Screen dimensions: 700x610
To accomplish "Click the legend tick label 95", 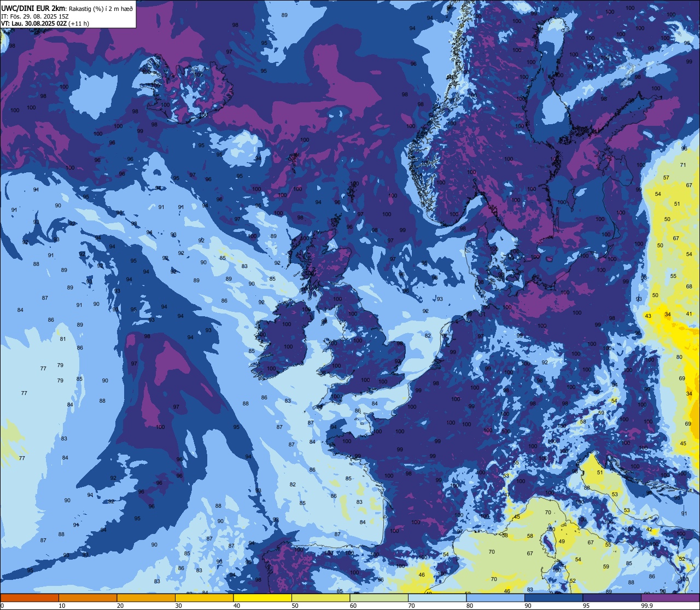I will [586, 606].
